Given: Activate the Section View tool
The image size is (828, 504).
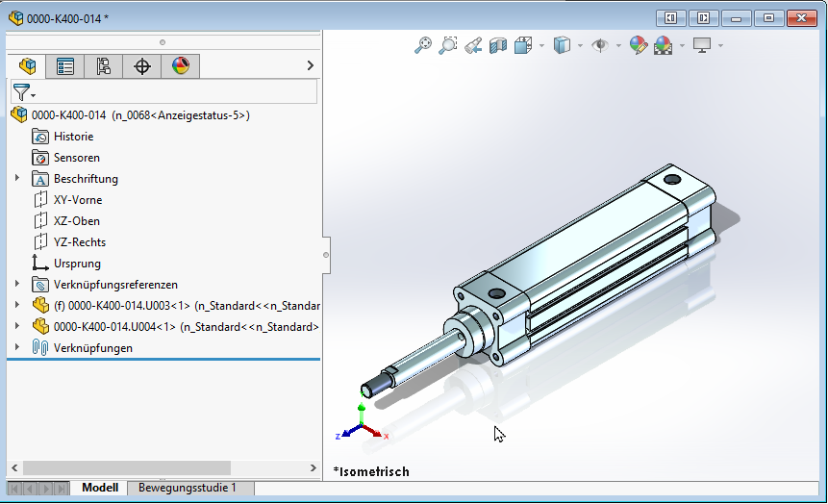Looking at the screenshot, I should click(x=497, y=45).
